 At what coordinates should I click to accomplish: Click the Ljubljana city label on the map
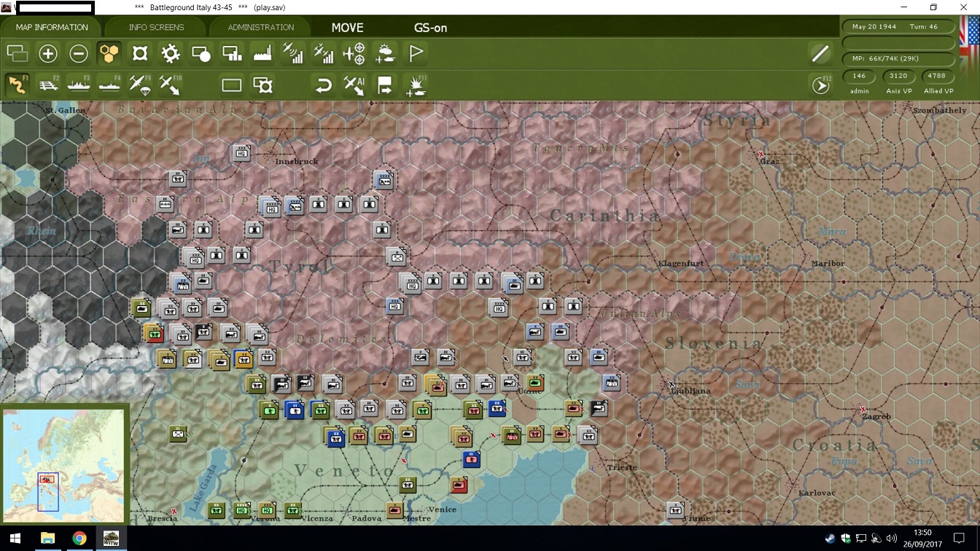(x=691, y=391)
